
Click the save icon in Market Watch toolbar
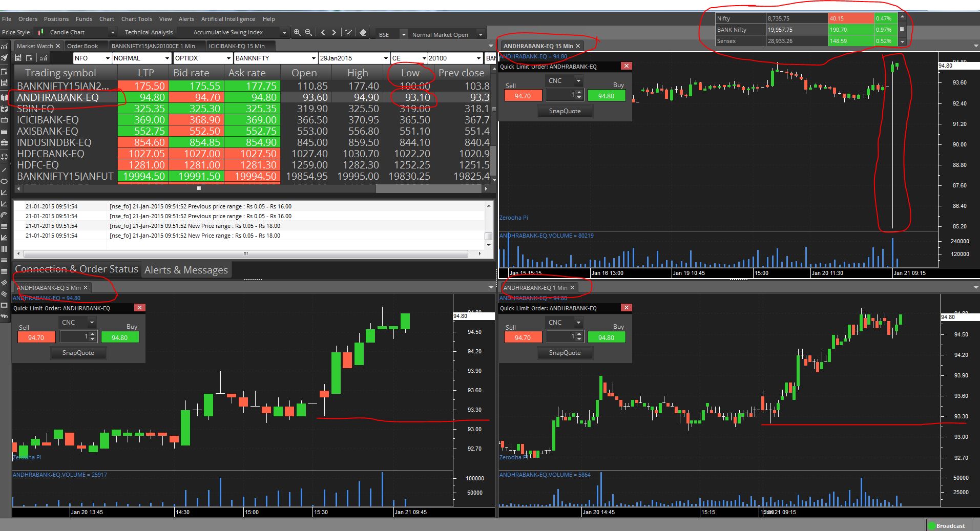(18, 58)
